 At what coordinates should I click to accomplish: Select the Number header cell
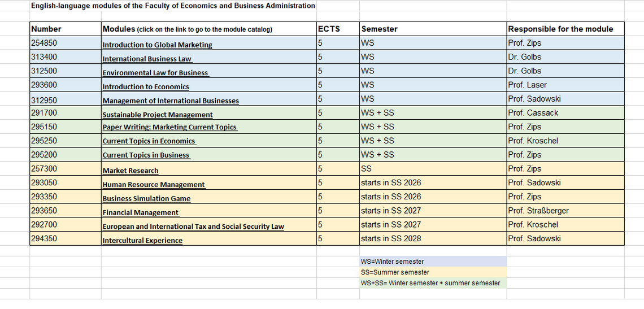66,29
